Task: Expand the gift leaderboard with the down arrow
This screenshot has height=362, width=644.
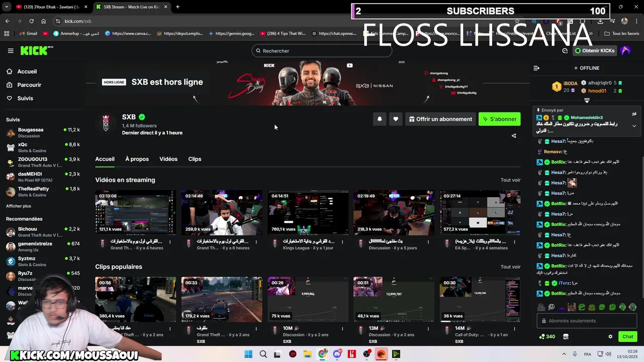Action: coord(587,101)
